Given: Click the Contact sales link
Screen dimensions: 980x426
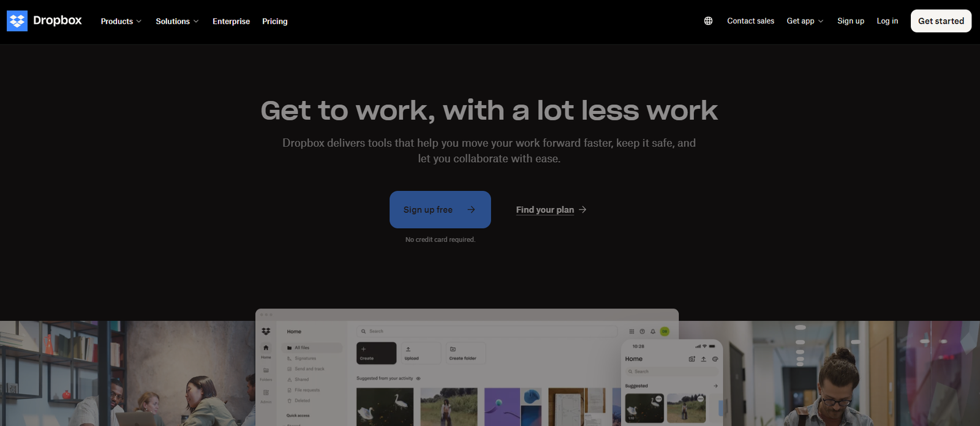Looking at the screenshot, I should (x=750, y=21).
